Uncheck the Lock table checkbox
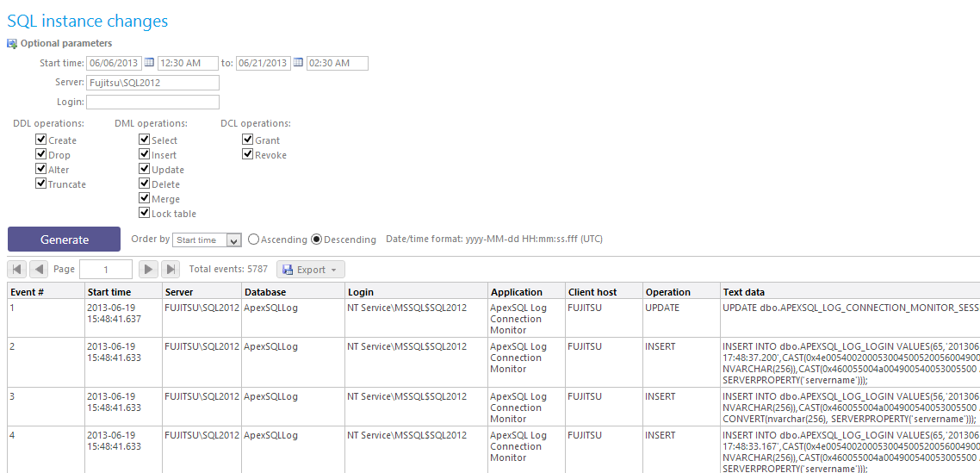Viewport: 980px width, 473px height. point(145,213)
